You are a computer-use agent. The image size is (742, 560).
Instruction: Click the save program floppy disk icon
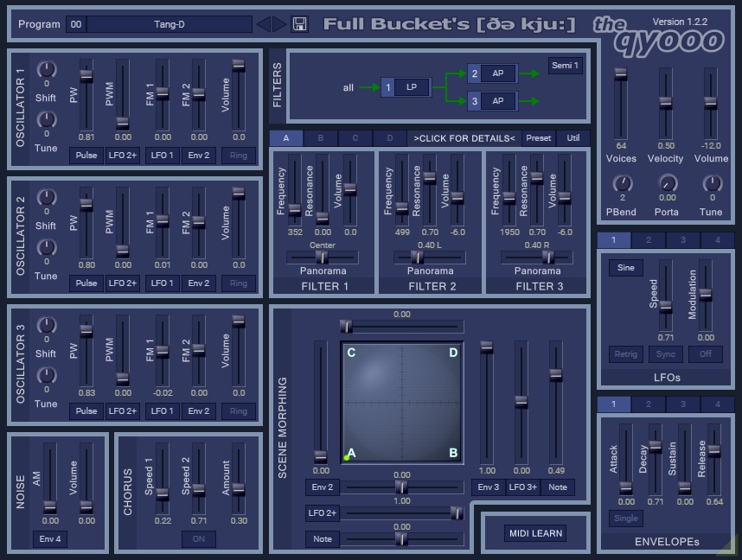click(x=299, y=24)
